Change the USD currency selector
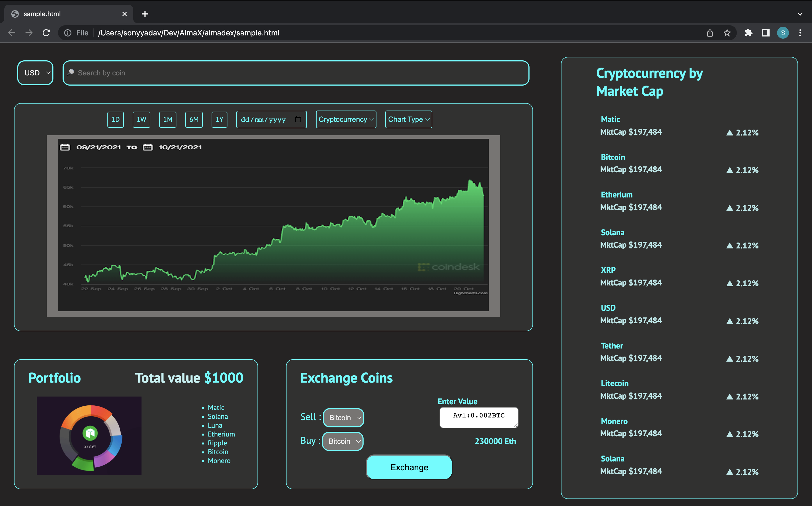 point(35,73)
